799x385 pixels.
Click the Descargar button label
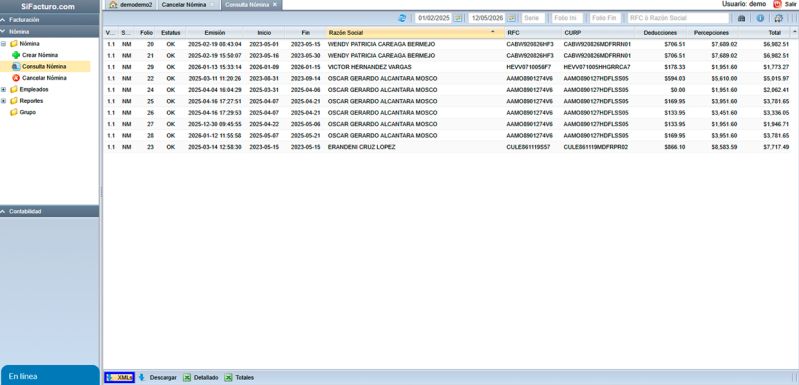tap(163, 377)
